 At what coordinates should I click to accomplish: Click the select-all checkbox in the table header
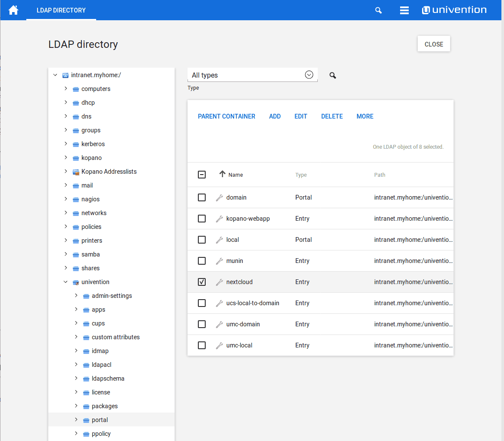(x=201, y=174)
